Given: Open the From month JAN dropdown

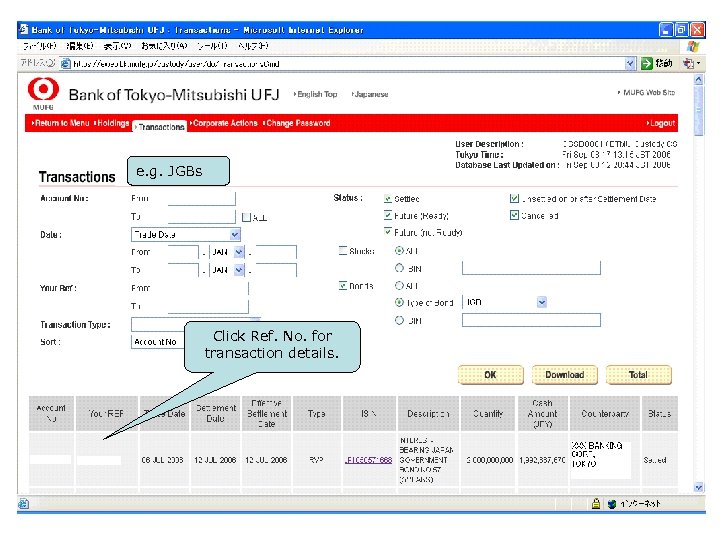Looking at the screenshot, I should click(x=239, y=252).
